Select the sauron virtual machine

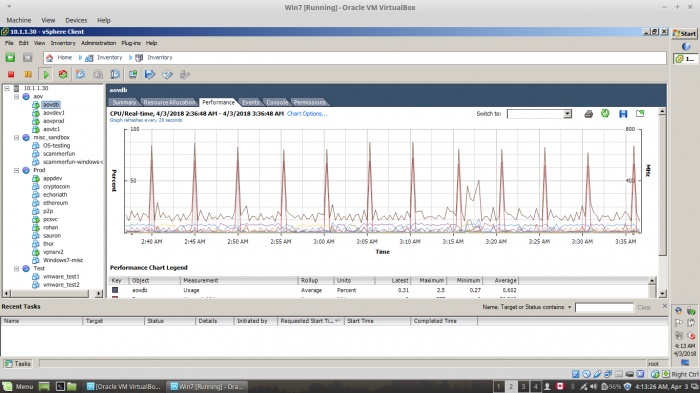pos(52,235)
